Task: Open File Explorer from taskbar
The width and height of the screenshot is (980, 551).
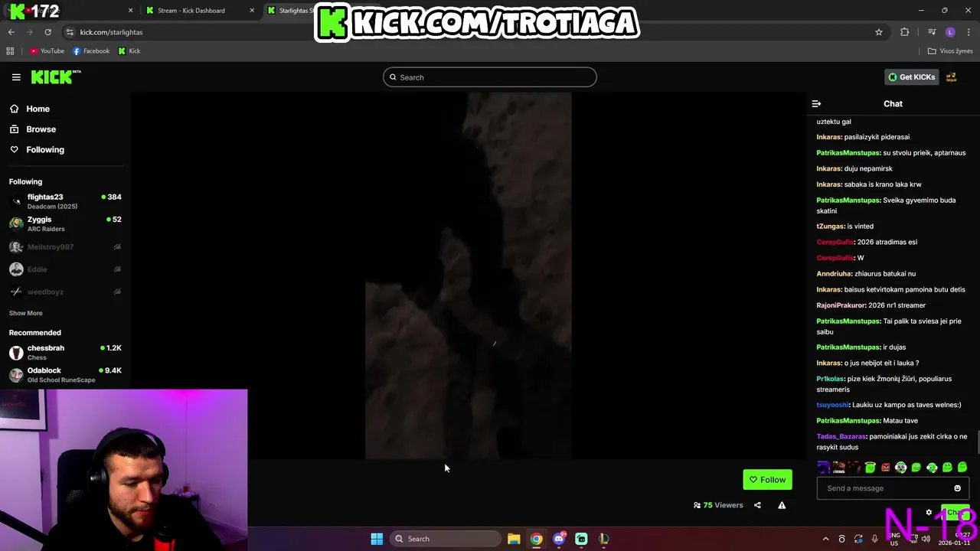Action: tap(514, 539)
